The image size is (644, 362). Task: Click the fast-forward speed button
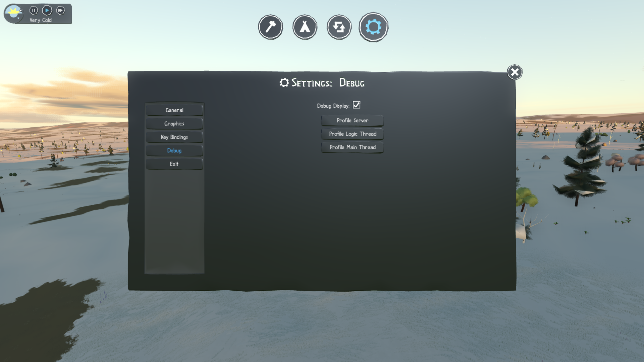click(60, 10)
